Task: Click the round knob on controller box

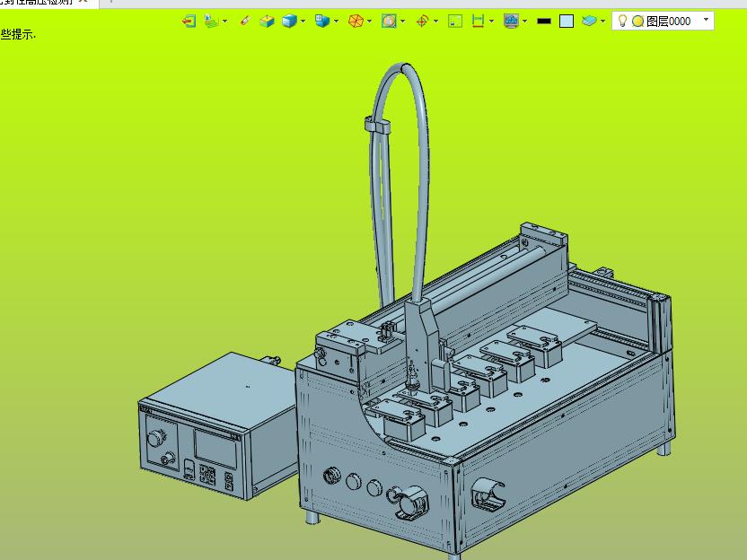Action: pyautogui.click(x=156, y=438)
